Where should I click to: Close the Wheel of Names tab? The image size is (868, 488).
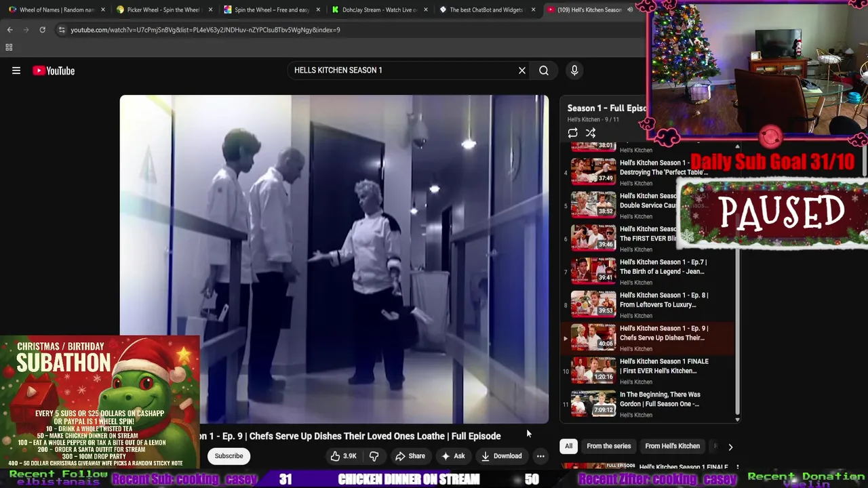pyautogui.click(x=103, y=9)
